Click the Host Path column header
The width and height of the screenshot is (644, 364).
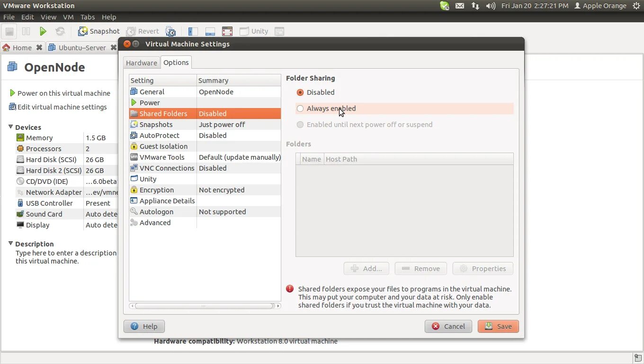point(418,159)
